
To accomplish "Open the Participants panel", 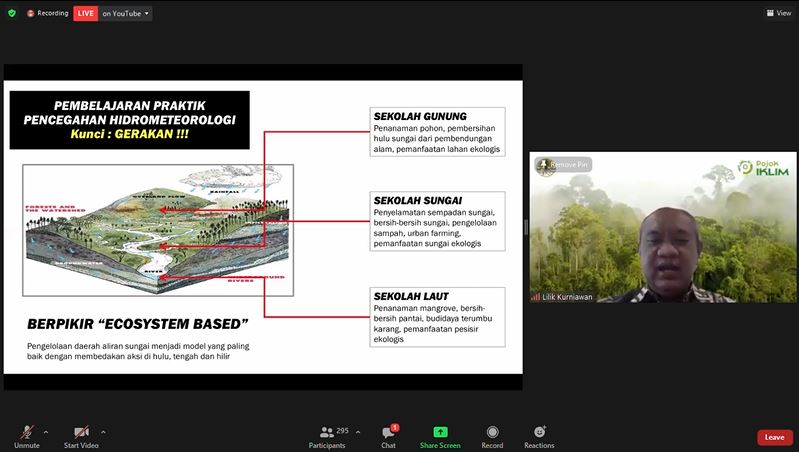I will (x=327, y=436).
